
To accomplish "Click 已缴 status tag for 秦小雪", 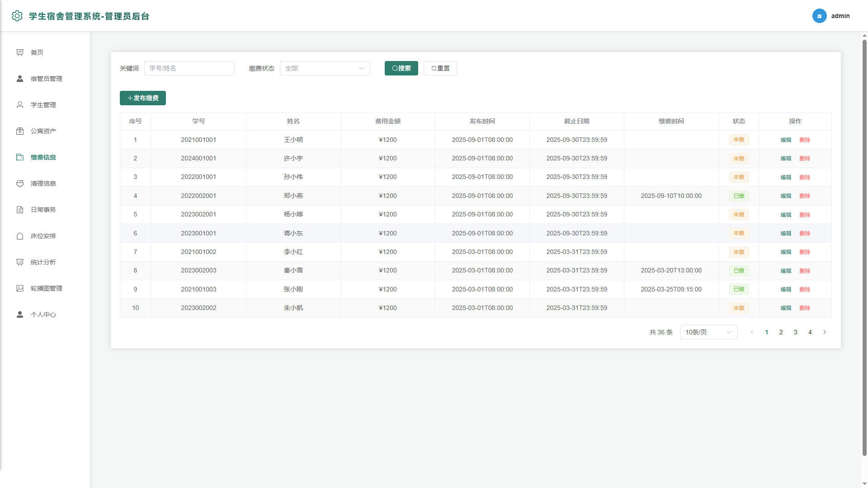I will (x=739, y=271).
